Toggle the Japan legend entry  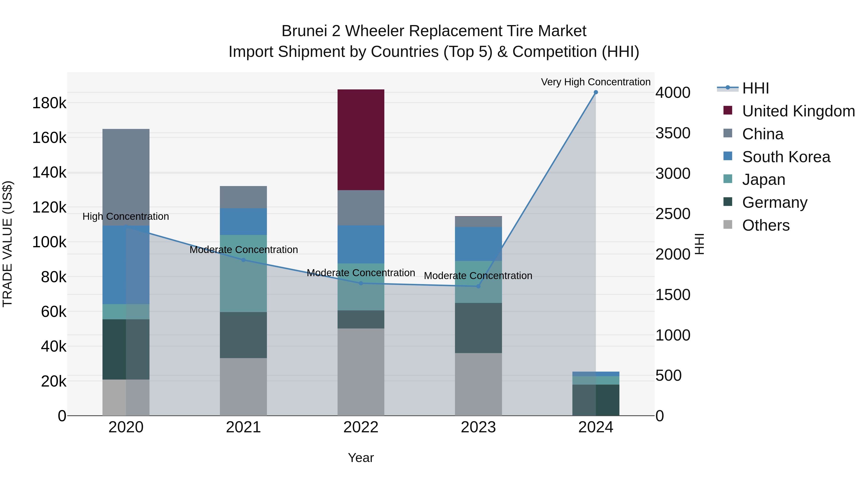754,179
